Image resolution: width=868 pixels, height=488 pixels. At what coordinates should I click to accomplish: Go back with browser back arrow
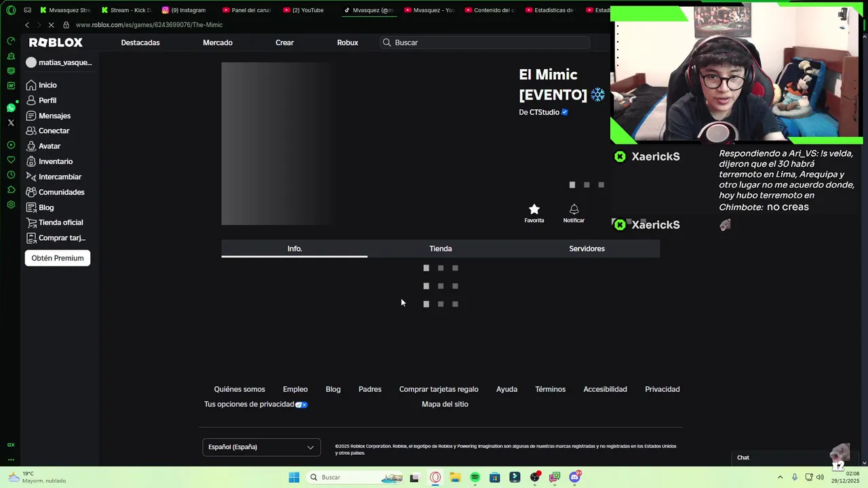coord(27,25)
